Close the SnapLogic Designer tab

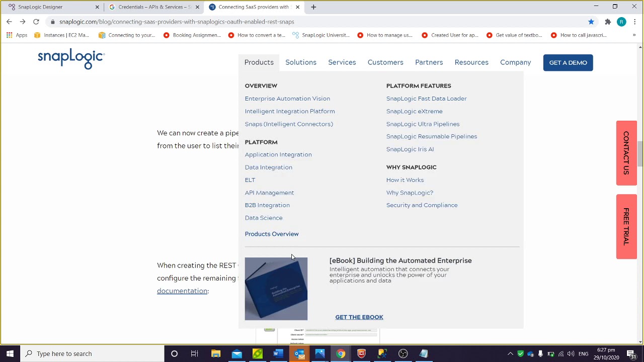[97, 7]
